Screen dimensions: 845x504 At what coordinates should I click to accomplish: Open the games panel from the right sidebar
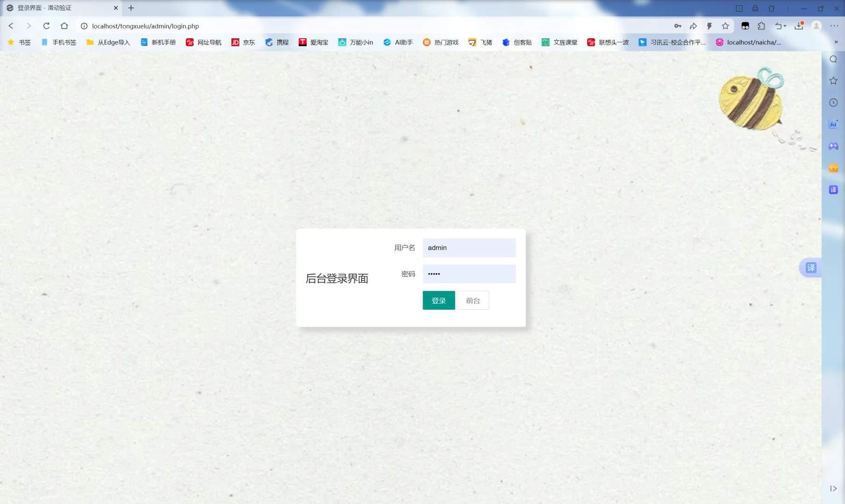(x=833, y=146)
